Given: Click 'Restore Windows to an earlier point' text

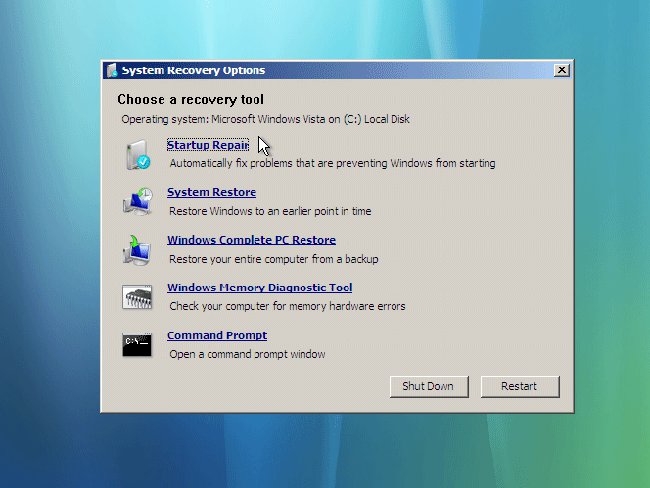Looking at the screenshot, I should pos(270,211).
